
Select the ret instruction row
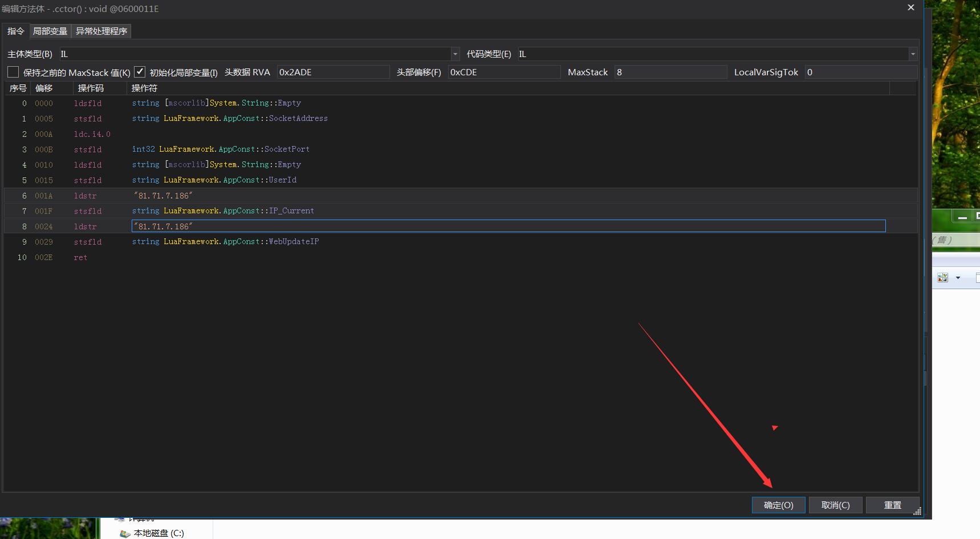[80, 258]
